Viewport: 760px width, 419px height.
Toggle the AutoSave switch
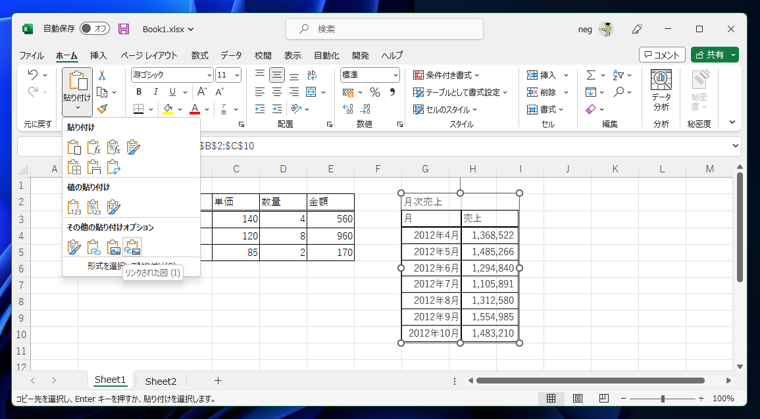click(x=95, y=29)
